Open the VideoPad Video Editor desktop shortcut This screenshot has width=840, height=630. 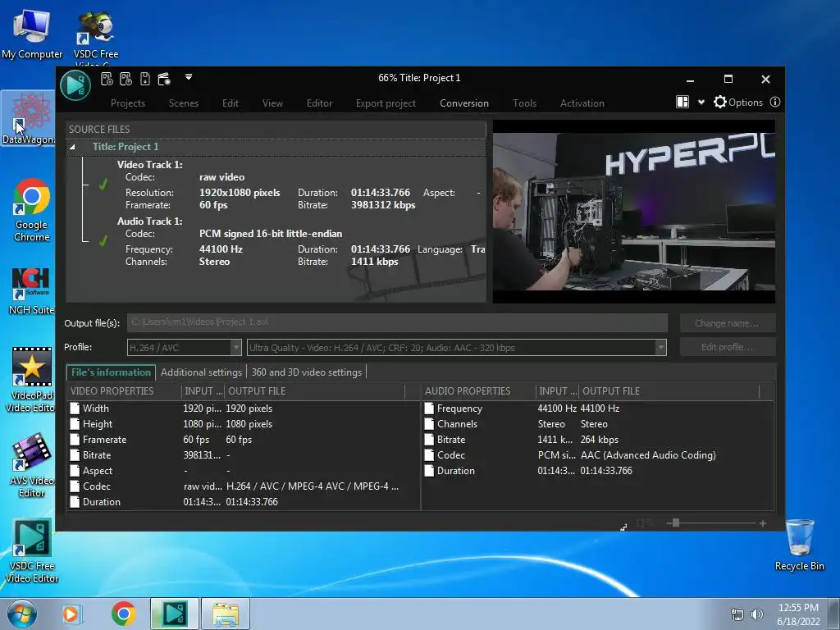(x=30, y=381)
